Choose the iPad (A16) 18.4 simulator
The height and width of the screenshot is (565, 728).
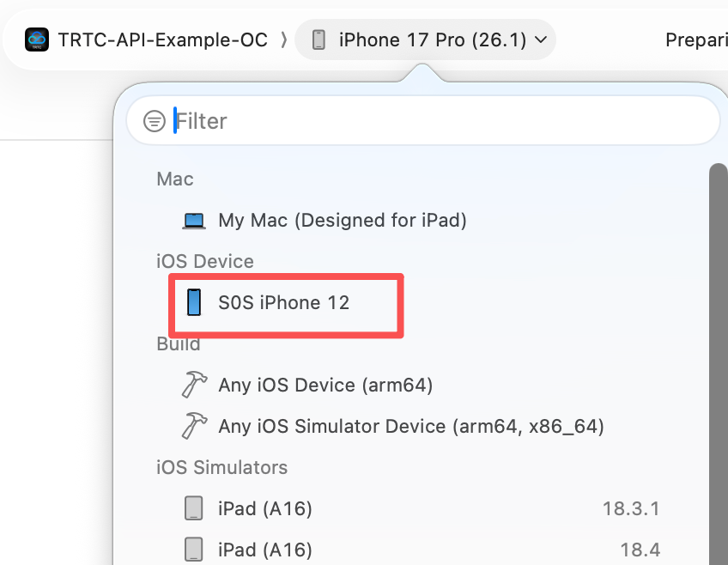265,550
